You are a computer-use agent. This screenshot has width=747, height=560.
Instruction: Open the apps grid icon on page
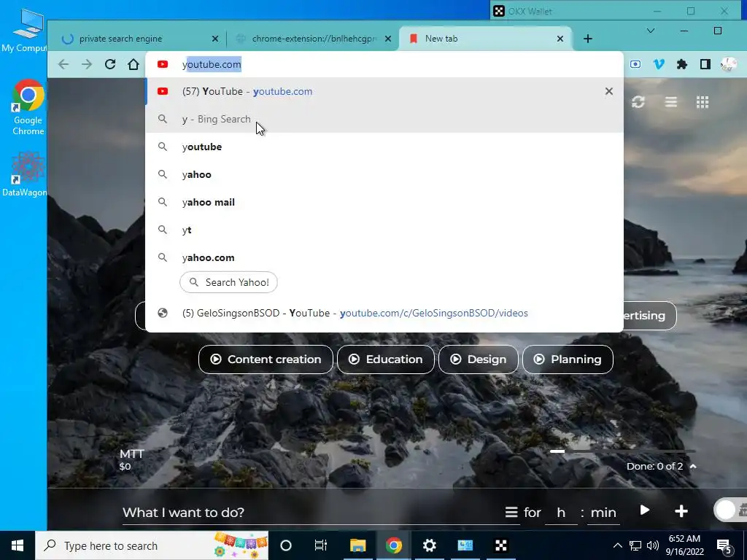703,102
